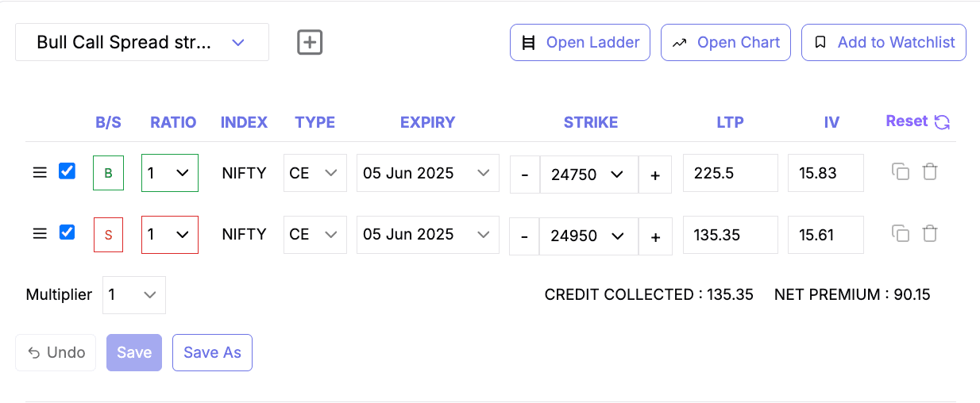Screen dimensions: 980x403
Task: Duplicate the 24750 strike leg
Action: click(x=901, y=172)
